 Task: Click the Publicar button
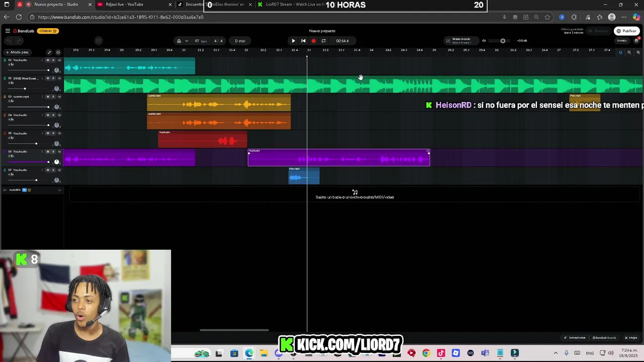(626, 31)
